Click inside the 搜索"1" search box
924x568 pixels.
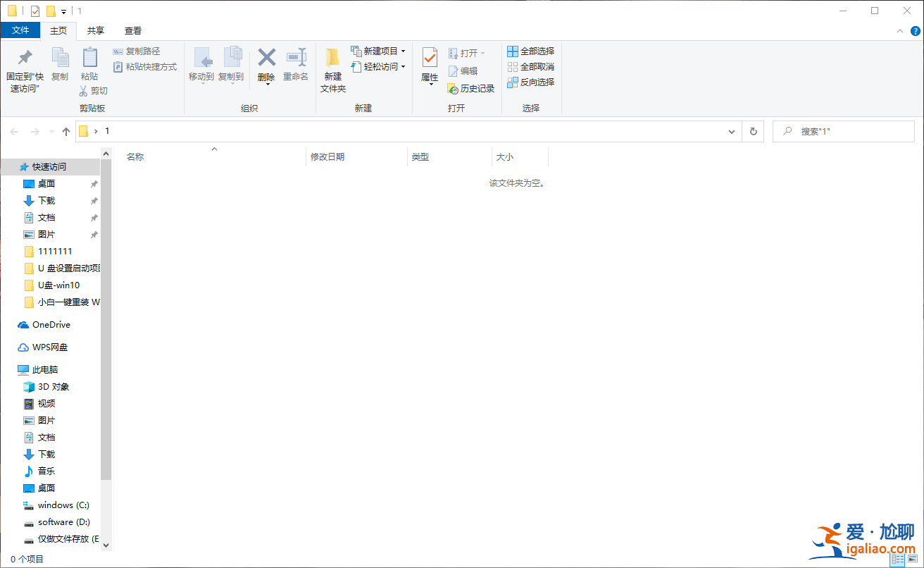pyautogui.click(x=845, y=131)
